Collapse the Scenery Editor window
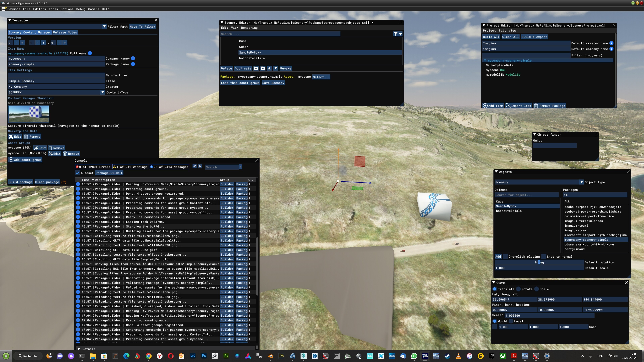 pos(222,22)
